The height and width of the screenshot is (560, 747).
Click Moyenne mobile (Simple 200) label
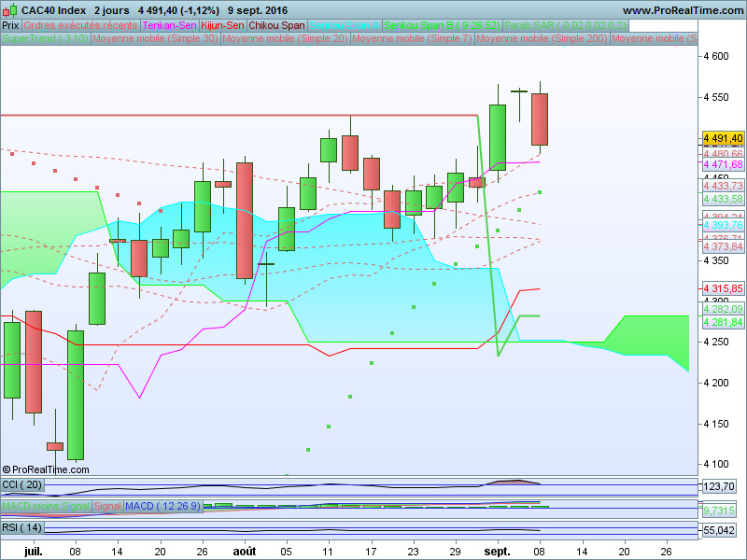(543, 38)
